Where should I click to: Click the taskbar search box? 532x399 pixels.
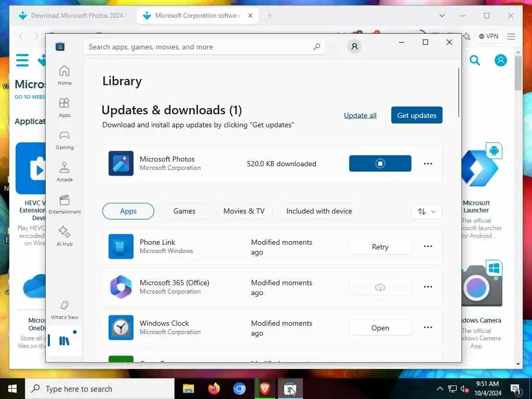point(100,389)
